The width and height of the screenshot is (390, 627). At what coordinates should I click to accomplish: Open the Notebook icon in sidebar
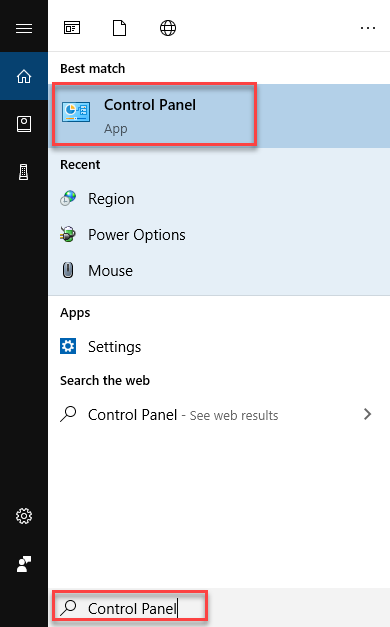point(24,124)
